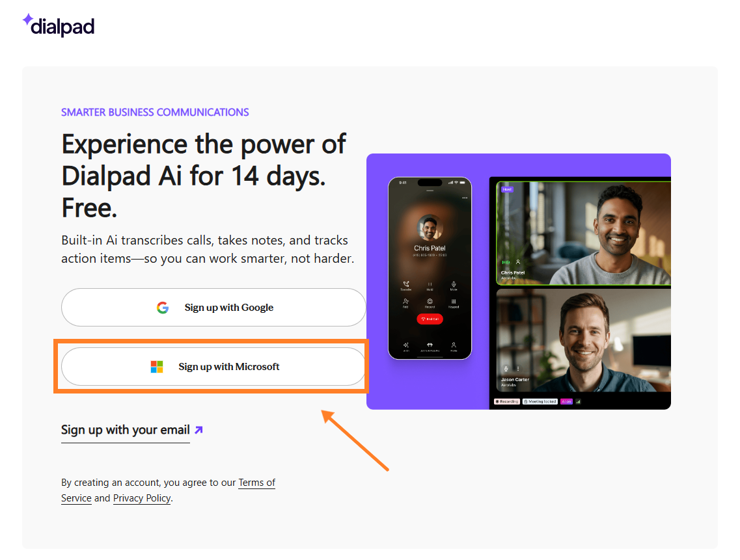Click the Recording badge in meeting image
This screenshot has height=560, width=740.
click(507, 401)
